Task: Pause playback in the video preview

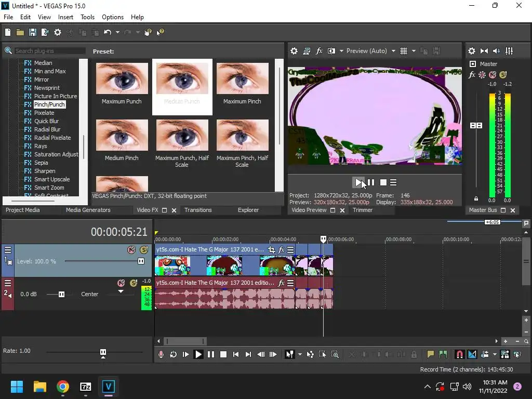Action: pos(371,182)
